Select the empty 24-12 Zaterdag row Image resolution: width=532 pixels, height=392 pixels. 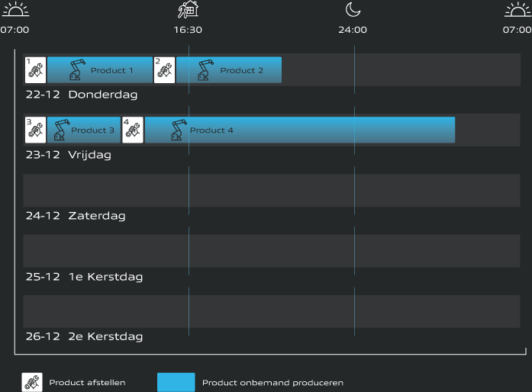click(x=271, y=191)
